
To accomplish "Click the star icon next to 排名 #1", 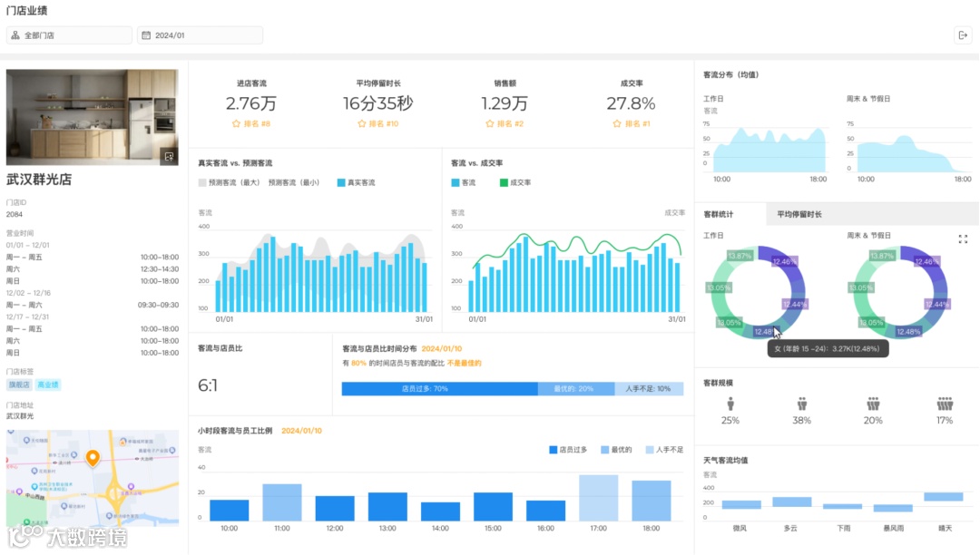I will click(618, 123).
